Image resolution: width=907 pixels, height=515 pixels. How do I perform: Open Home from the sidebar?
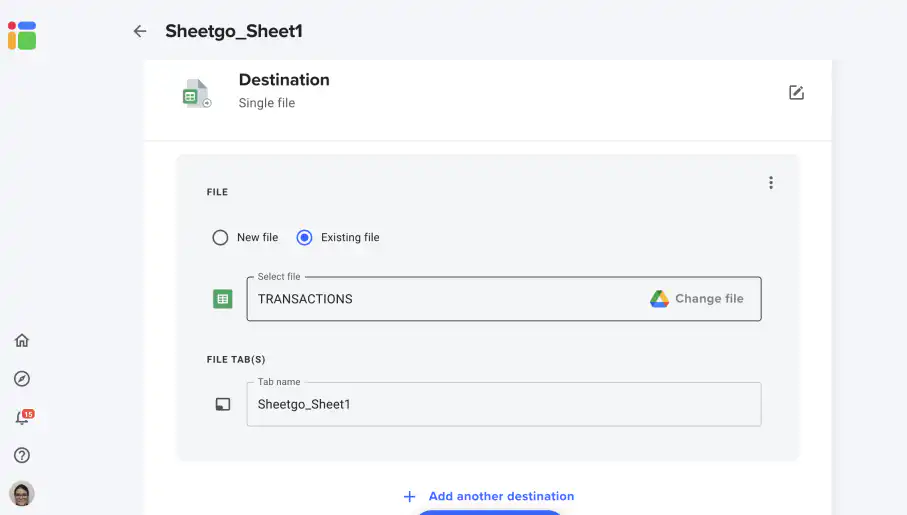[22, 340]
